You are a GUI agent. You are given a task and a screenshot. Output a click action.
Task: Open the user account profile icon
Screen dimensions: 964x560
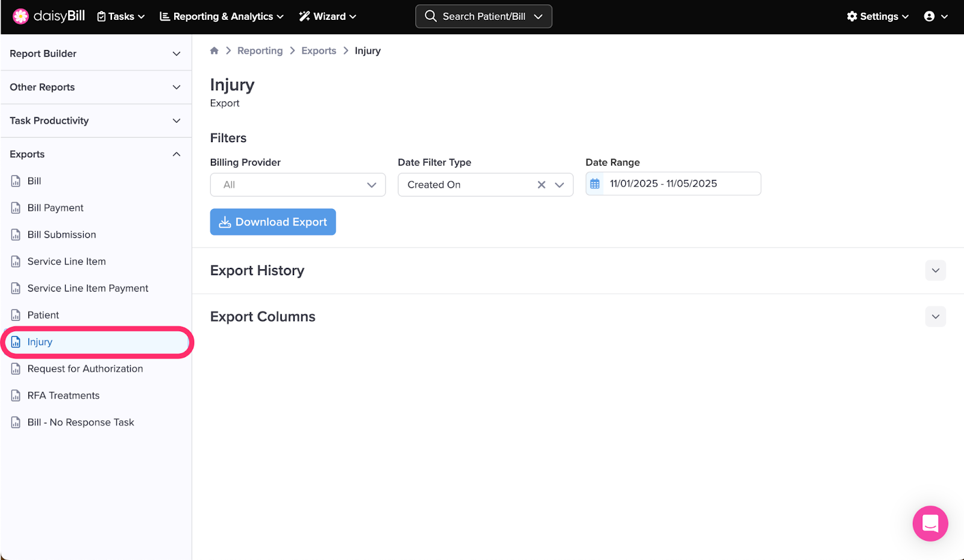tap(929, 16)
